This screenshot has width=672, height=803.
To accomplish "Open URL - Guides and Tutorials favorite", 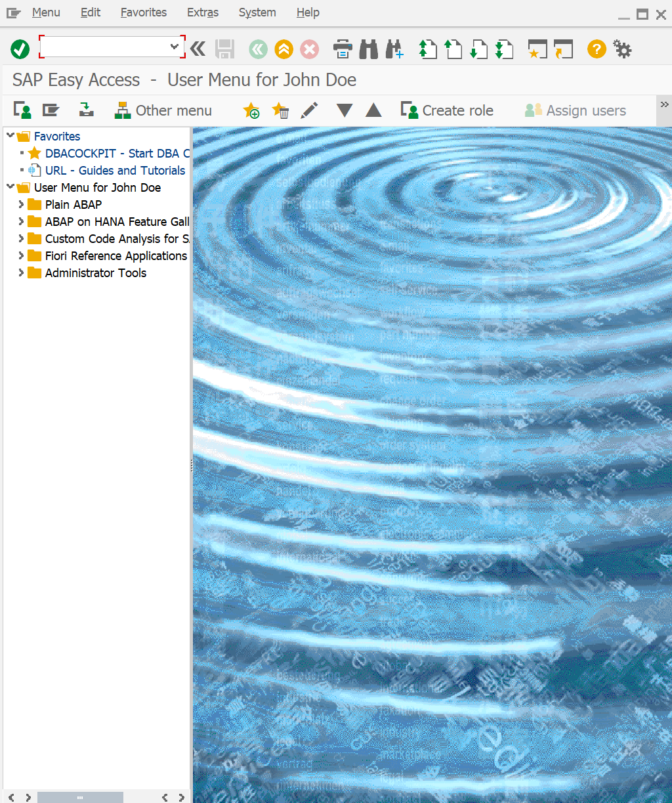I will point(115,170).
